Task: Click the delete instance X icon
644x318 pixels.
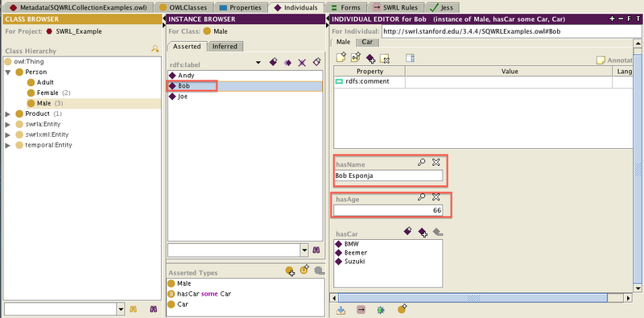Action: pyautogui.click(x=303, y=63)
